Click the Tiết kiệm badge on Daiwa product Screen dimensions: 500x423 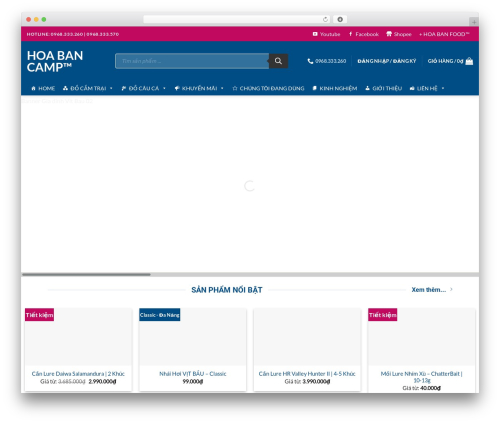coord(39,315)
